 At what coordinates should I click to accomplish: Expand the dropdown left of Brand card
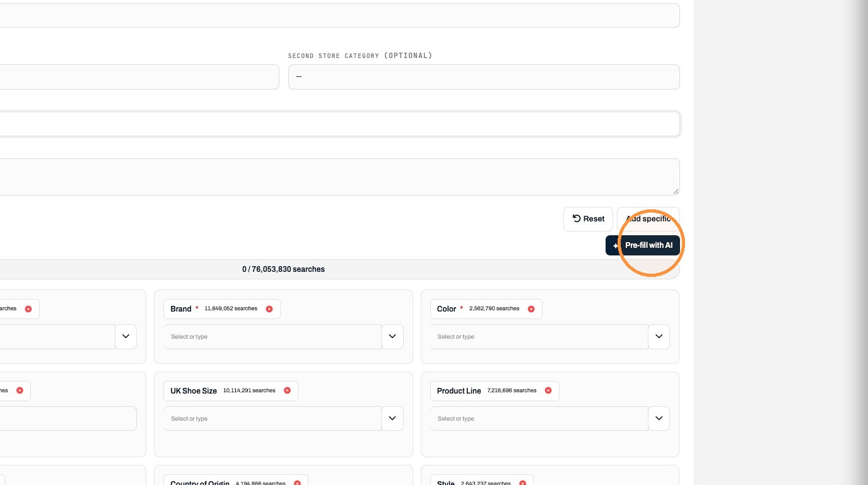[x=126, y=337]
